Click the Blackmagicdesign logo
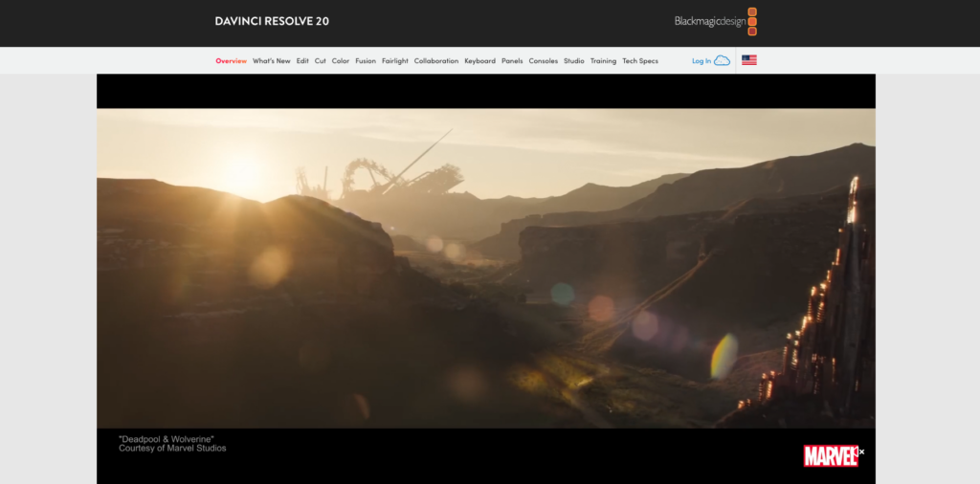This screenshot has width=980, height=484. 716,21
